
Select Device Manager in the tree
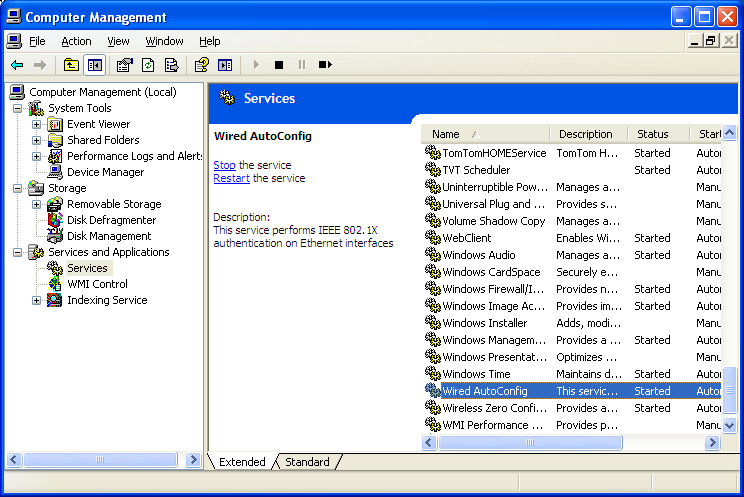pyautogui.click(x=103, y=172)
